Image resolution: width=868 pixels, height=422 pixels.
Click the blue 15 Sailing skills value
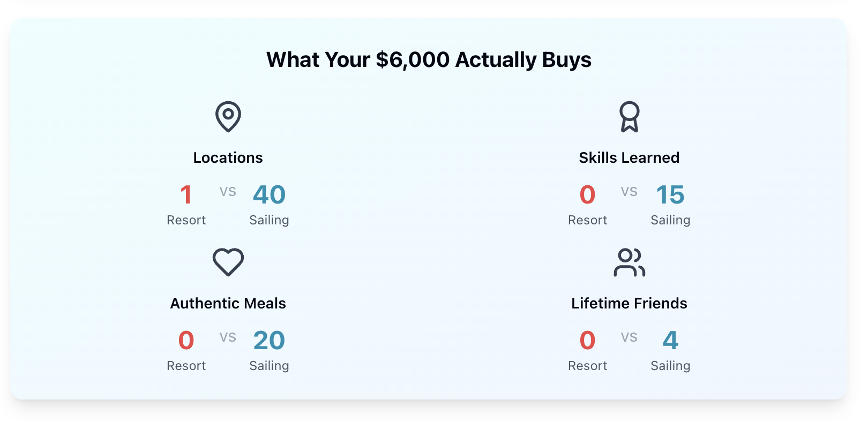click(670, 194)
